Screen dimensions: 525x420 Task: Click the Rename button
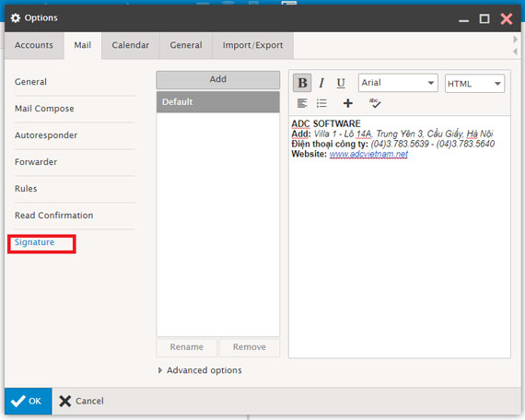point(186,347)
